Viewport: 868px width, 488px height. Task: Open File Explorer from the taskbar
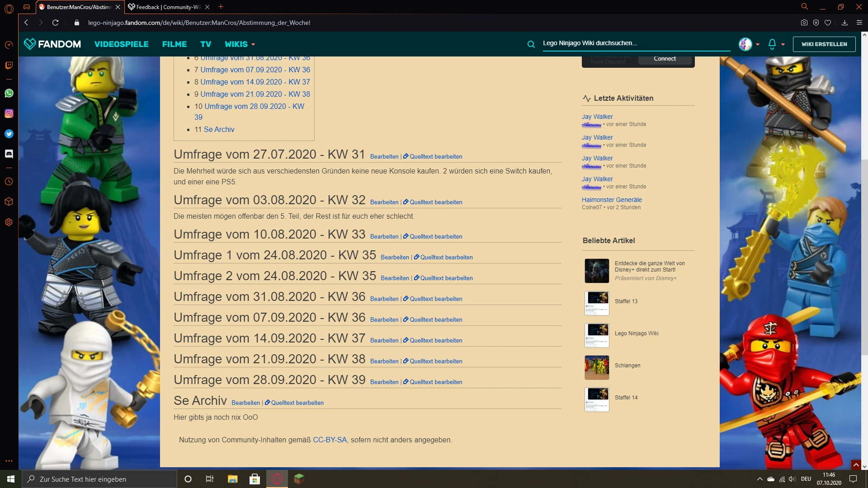(232, 479)
